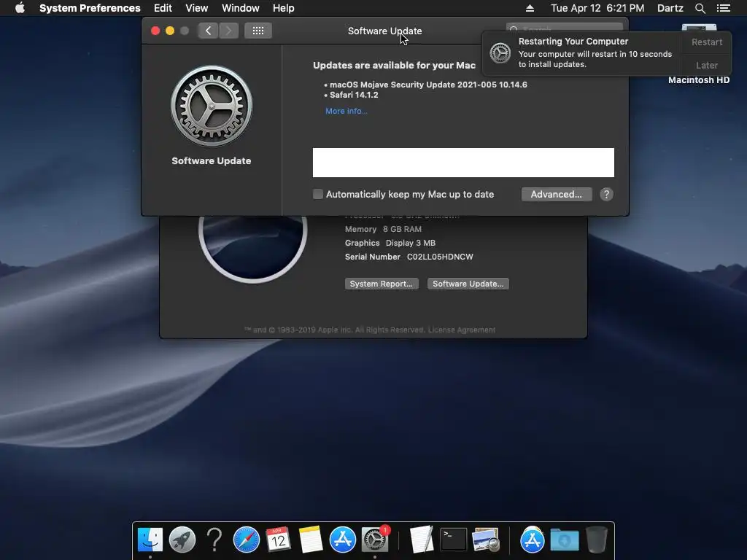Viewport: 747px width, 560px height.
Task: Click the question mark icon in Dock
Action: pyautogui.click(x=214, y=540)
